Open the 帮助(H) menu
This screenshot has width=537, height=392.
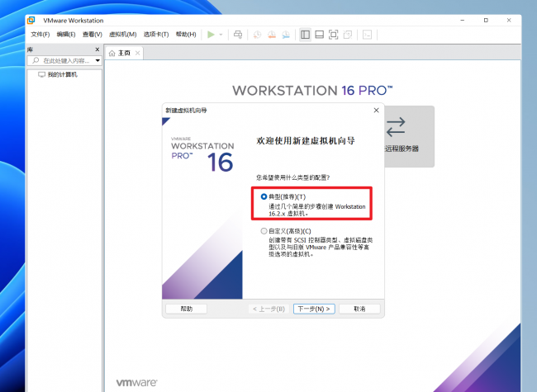186,35
